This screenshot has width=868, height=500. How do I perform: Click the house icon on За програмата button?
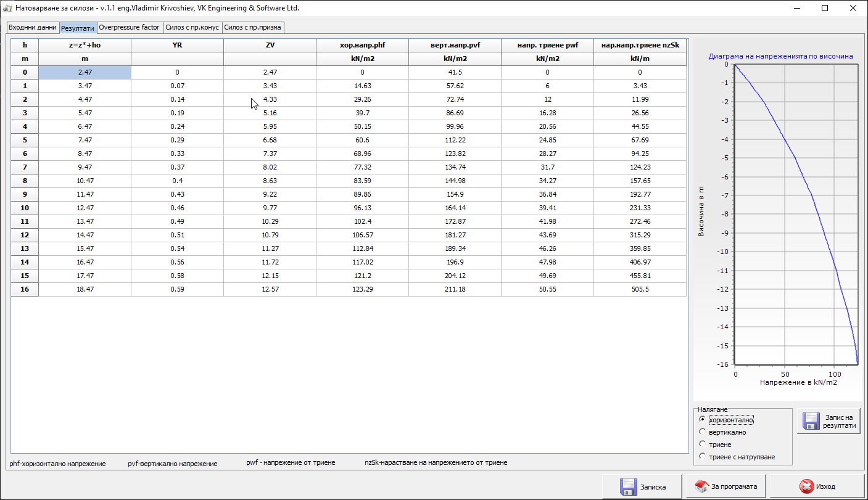click(701, 486)
